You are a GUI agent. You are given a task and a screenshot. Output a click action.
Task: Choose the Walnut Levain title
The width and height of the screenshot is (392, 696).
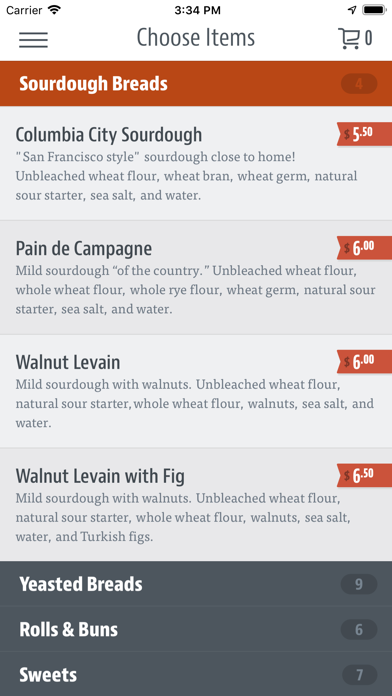click(x=68, y=362)
